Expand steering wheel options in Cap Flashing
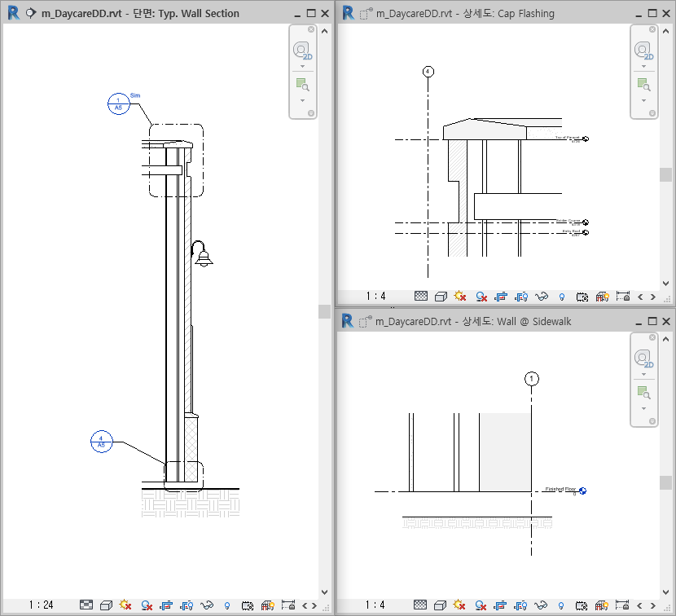 [x=643, y=67]
